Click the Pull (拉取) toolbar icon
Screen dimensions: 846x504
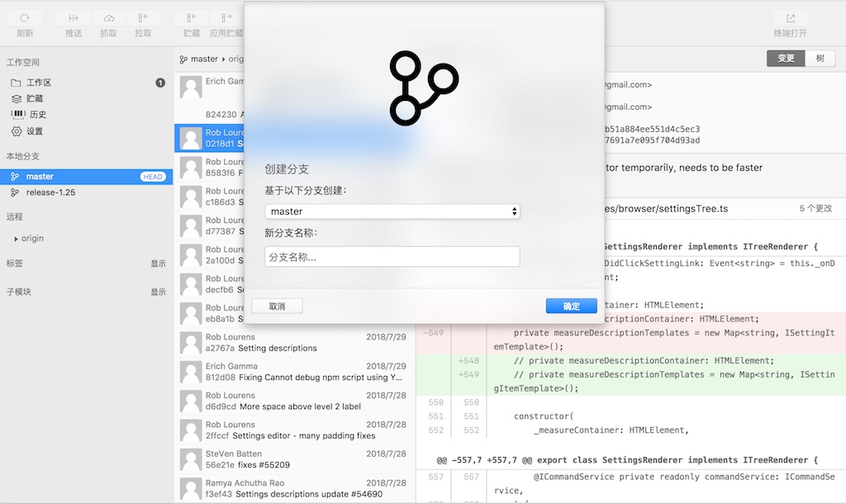tap(143, 18)
